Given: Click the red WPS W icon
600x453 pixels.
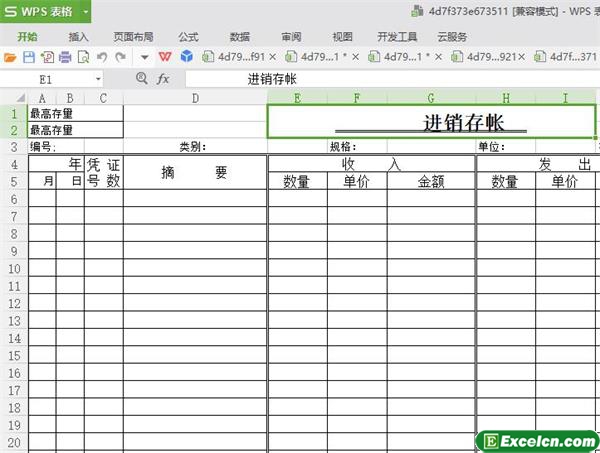Looking at the screenshot, I should coord(165,57).
